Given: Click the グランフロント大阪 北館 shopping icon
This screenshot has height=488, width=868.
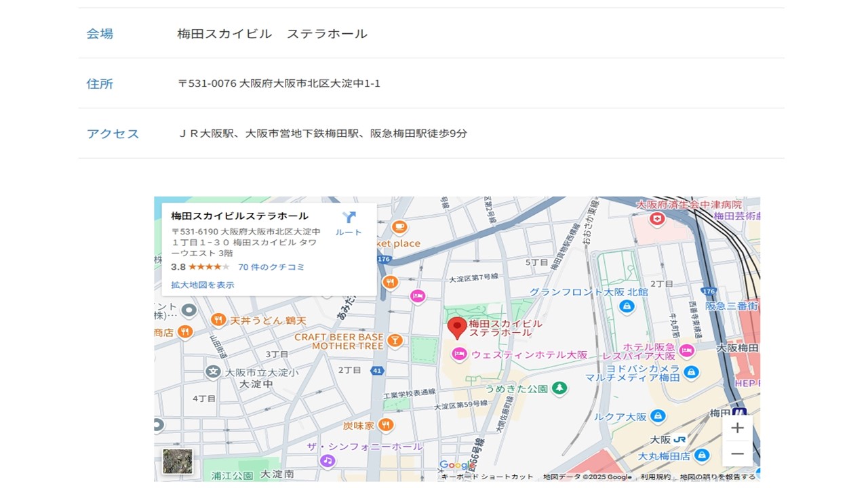Looking at the screenshot, I should (x=627, y=306).
